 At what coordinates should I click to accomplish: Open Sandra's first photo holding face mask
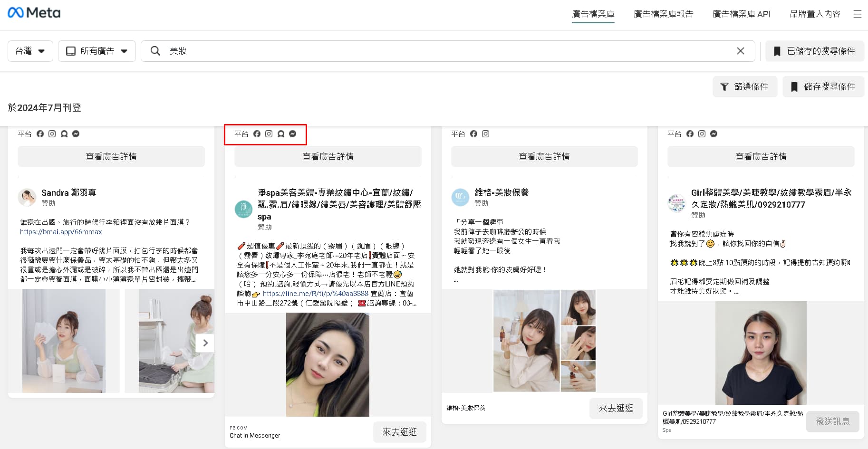pyautogui.click(x=64, y=341)
